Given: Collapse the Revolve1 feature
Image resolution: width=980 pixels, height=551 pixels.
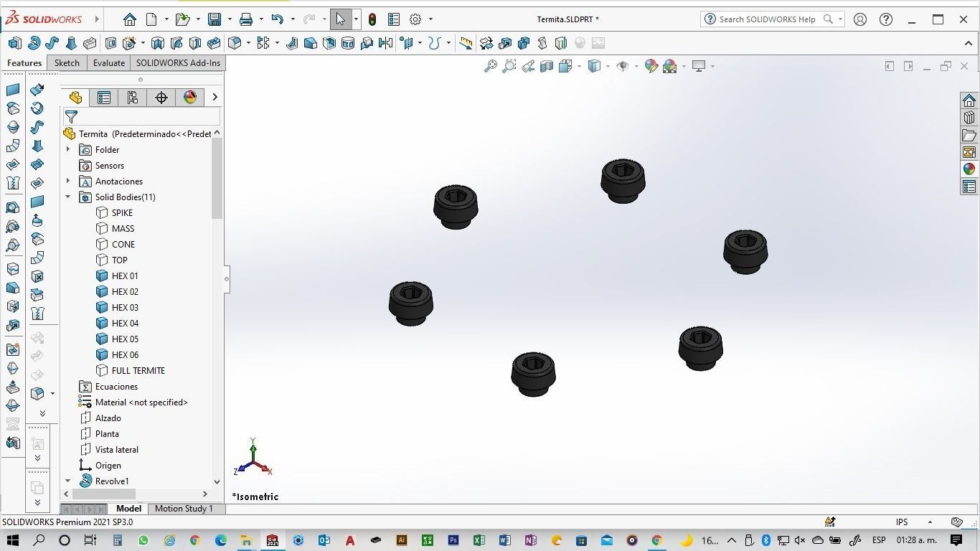Looking at the screenshot, I should coord(68,481).
